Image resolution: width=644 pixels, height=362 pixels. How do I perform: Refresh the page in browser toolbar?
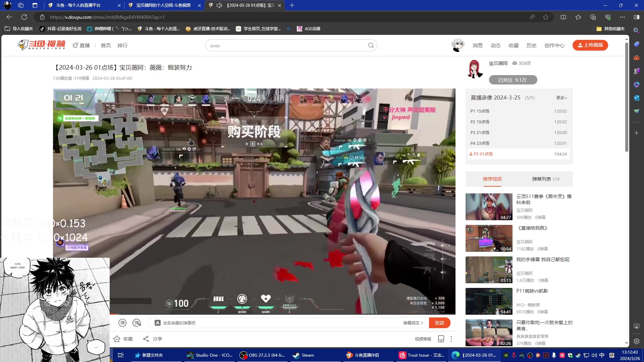pos(24,17)
